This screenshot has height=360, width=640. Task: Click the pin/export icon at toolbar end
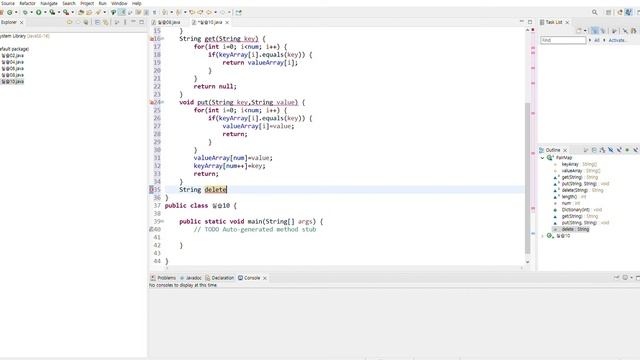pyautogui.click(x=238, y=12)
